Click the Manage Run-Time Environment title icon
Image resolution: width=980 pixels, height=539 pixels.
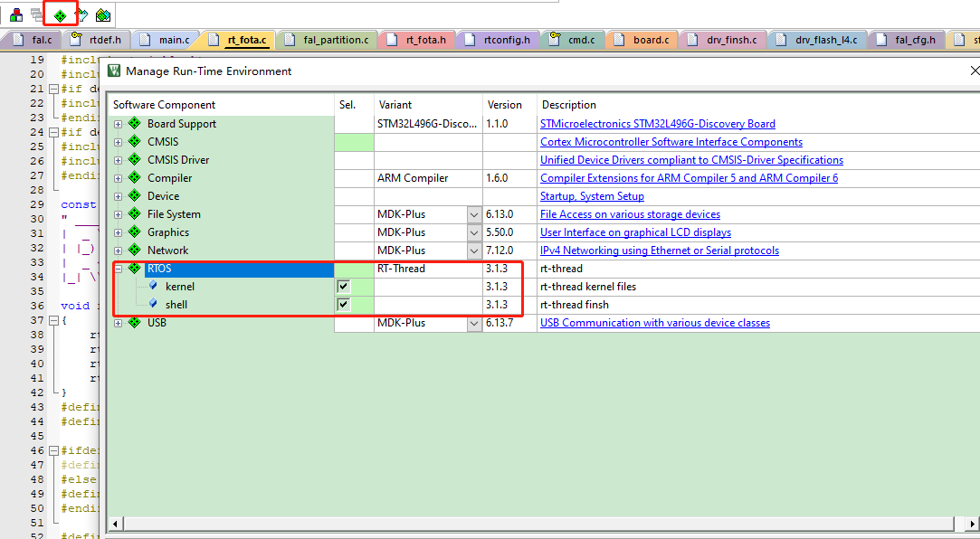[x=114, y=71]
